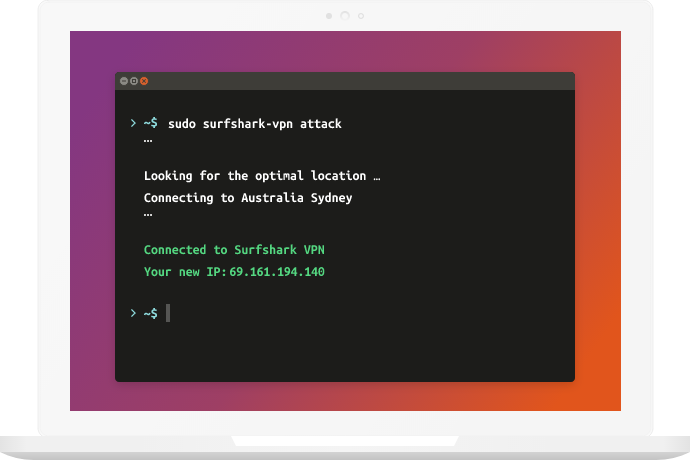Image resolution: width=690 pixels, height=460 pixels.
Task: Click the terminal title bar
Action: (345, 81)
